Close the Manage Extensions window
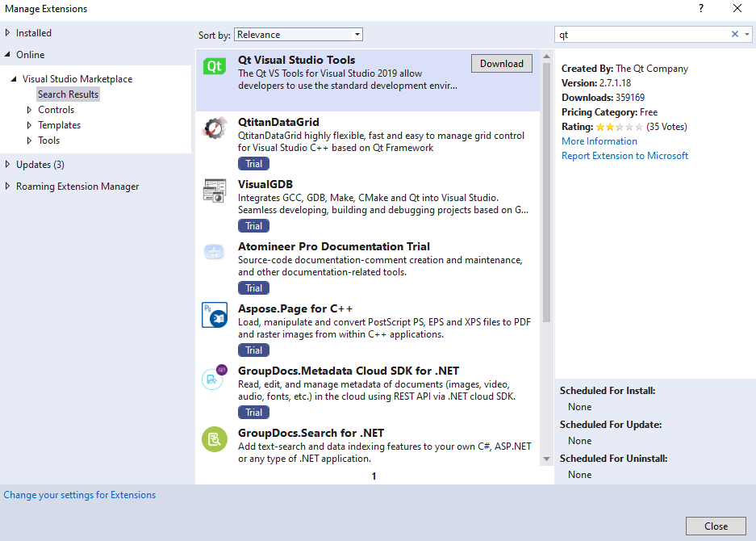The width and height of the screenshot is (756, 541). tap(737, 8)
